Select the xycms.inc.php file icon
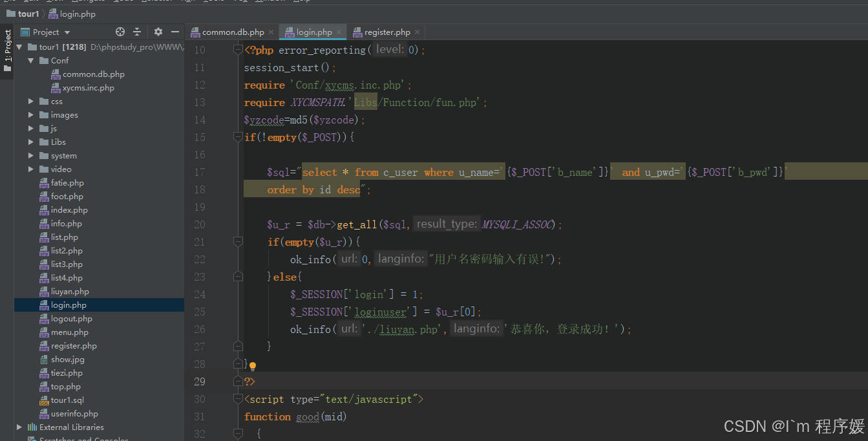 56,87
